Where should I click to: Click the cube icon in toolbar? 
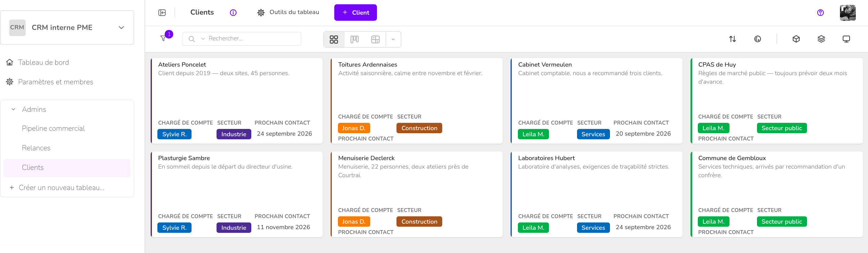tap(796, 39)
